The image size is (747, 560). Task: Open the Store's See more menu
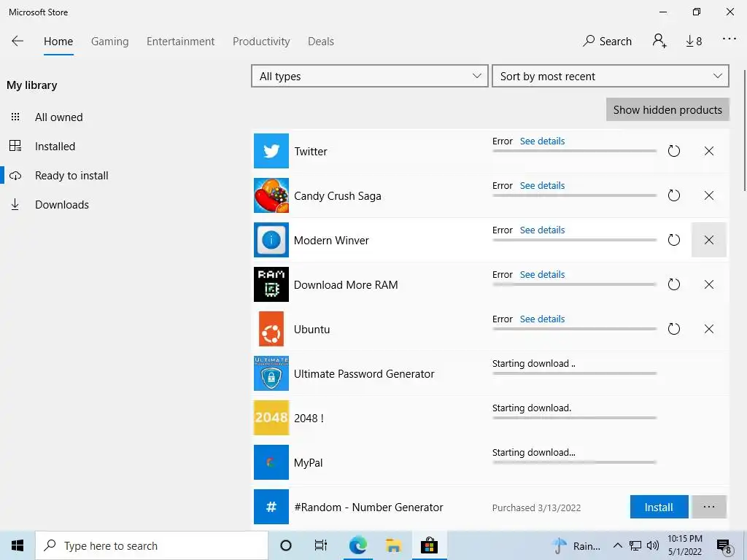click(x=729, y=39)
